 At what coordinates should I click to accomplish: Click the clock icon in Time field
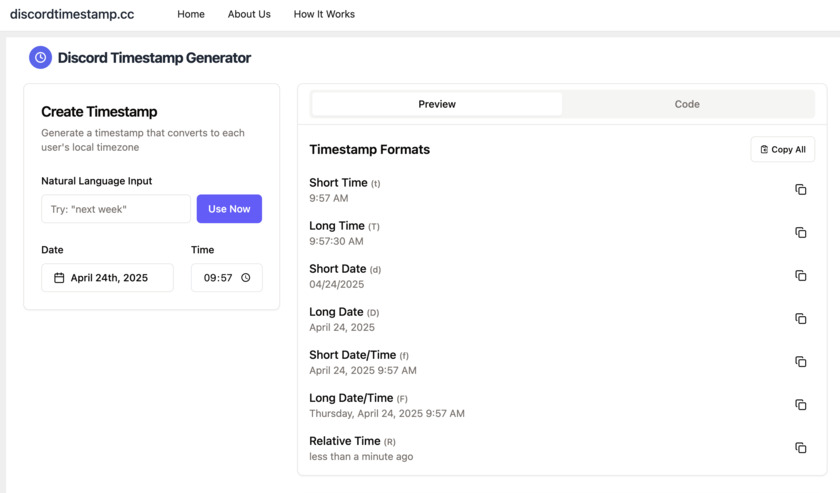[x=246, y=278]
